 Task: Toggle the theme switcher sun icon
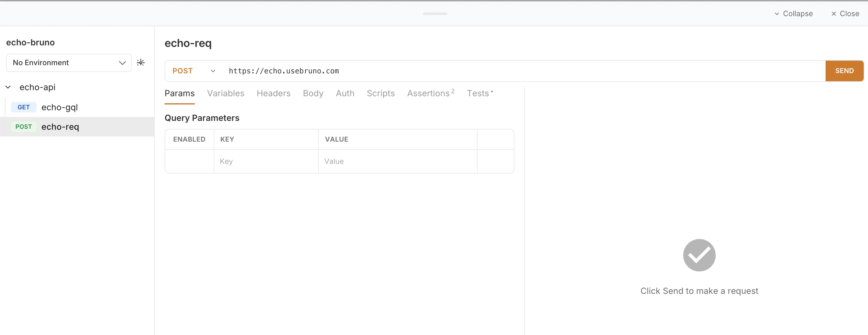pos(141,63)
